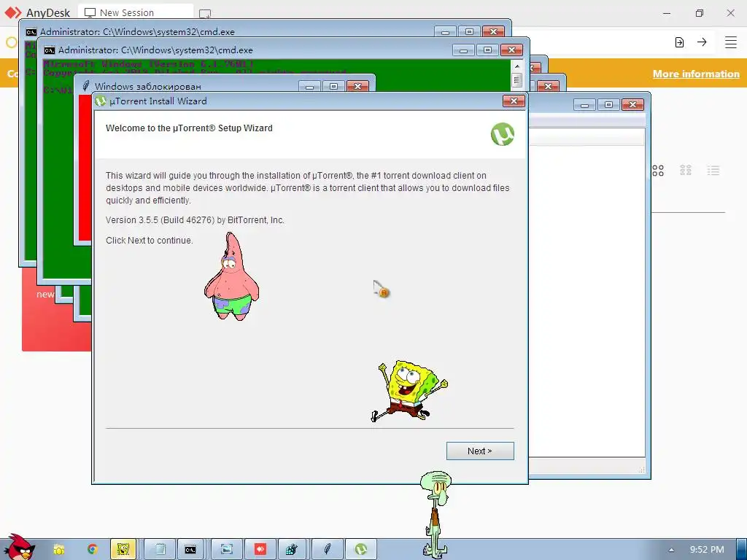Click the feather taskbar icon
Screen dimensions: 747x560
pos(328,549)
